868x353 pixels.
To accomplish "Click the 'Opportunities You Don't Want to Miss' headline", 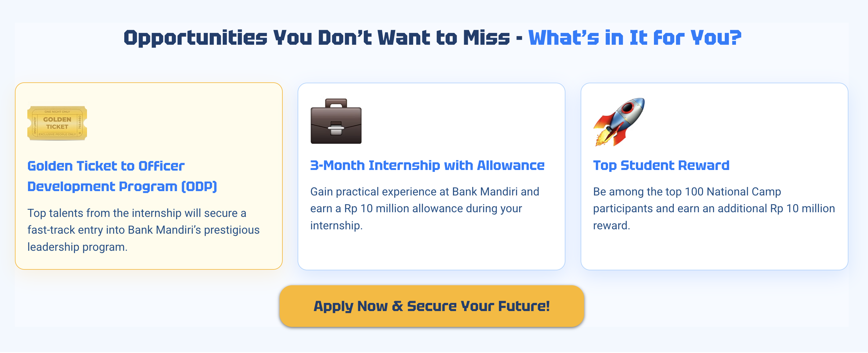I will [317, 37].
